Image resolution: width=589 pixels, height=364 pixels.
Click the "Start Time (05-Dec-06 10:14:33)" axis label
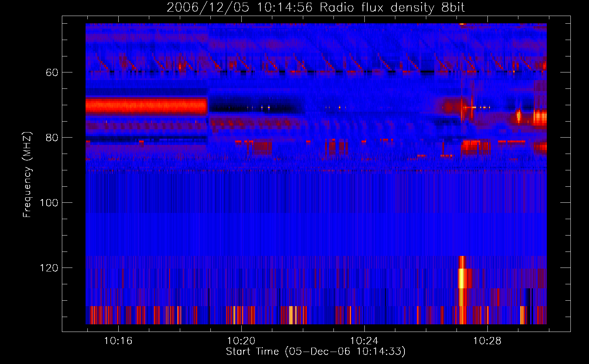pyautogui.click(x=316, y=352)
